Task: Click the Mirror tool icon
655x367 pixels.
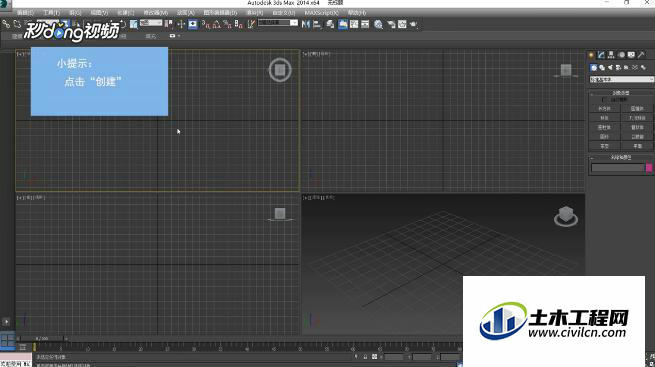Action: click(306, 24)
